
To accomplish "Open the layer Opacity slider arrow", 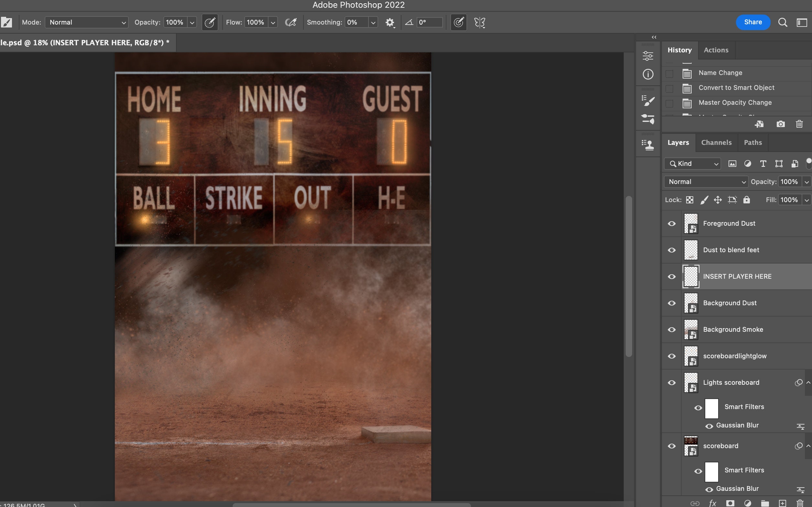I will point(807,181).
